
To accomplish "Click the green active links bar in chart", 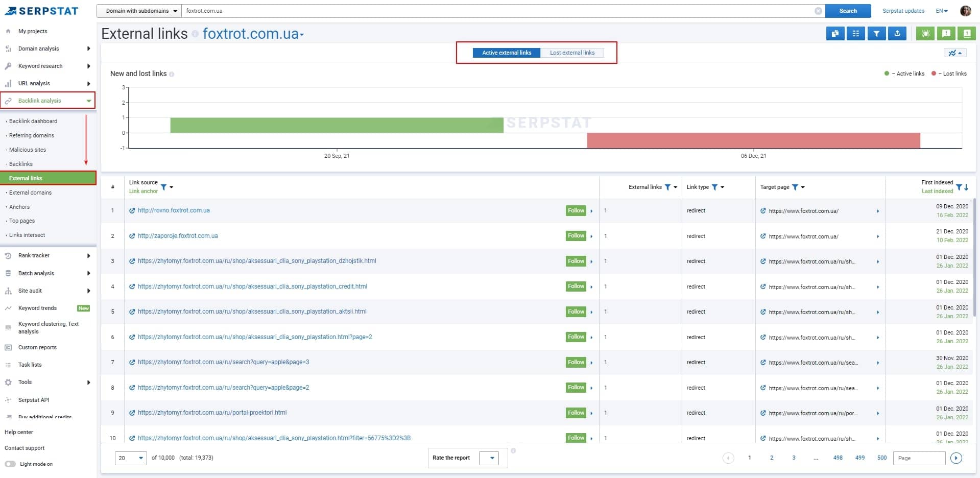I will [337, 125].
